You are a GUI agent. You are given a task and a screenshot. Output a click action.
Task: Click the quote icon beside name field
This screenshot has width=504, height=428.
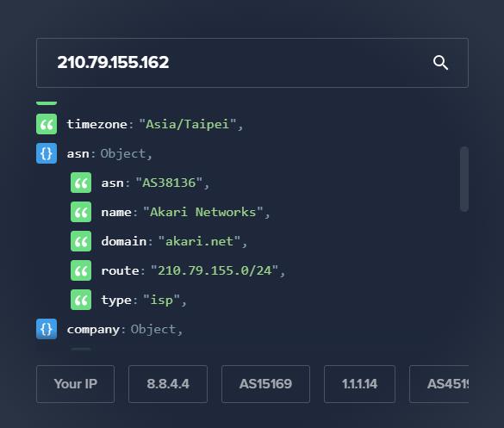coord(81,212)
